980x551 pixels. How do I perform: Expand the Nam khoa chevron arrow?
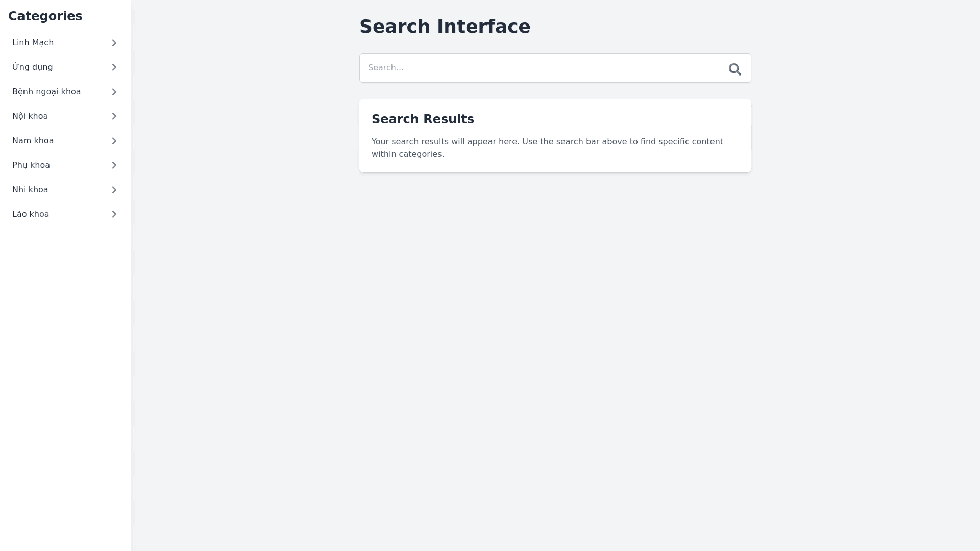point(114,141)
